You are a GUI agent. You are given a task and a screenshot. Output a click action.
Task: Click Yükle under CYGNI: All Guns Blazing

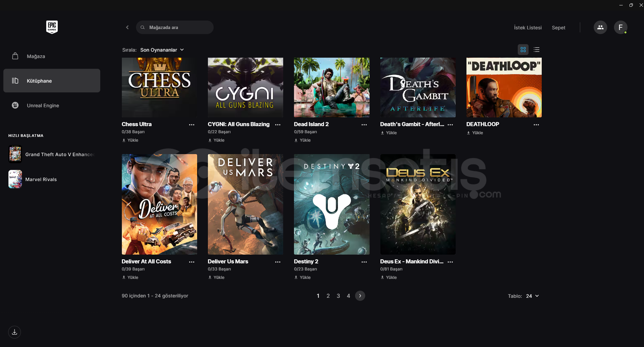[x=216, y=140]
